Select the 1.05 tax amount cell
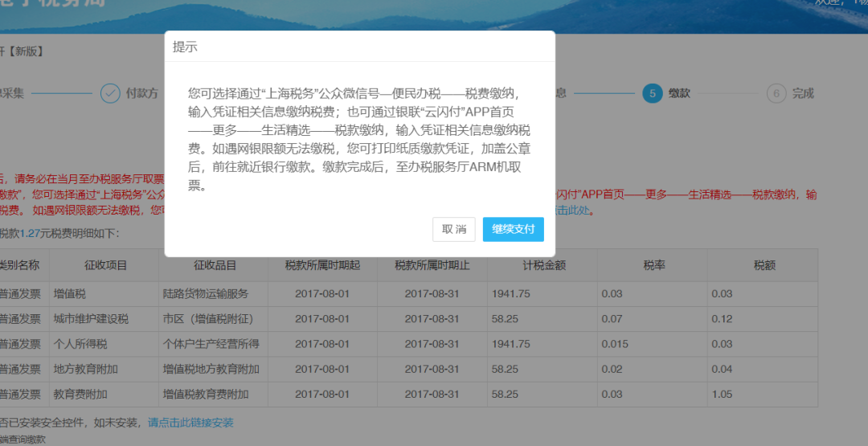The width and height of the screenshot is (868, 446). [x=723, y=395]
